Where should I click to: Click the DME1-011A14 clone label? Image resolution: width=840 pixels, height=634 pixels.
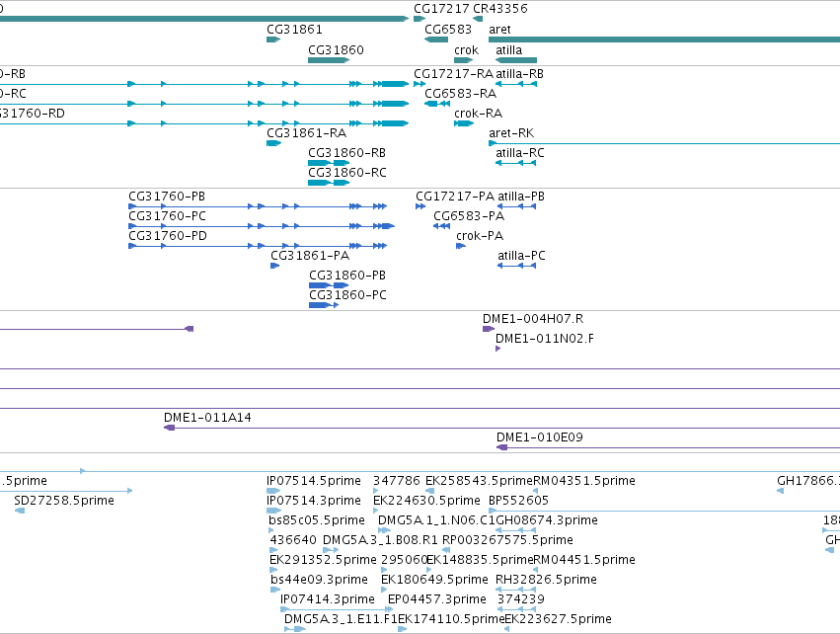tap(207, 418)
